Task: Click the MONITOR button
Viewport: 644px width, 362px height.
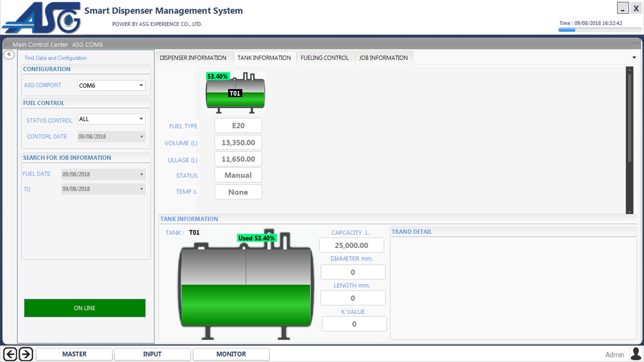Action: [x=231, y=354]
